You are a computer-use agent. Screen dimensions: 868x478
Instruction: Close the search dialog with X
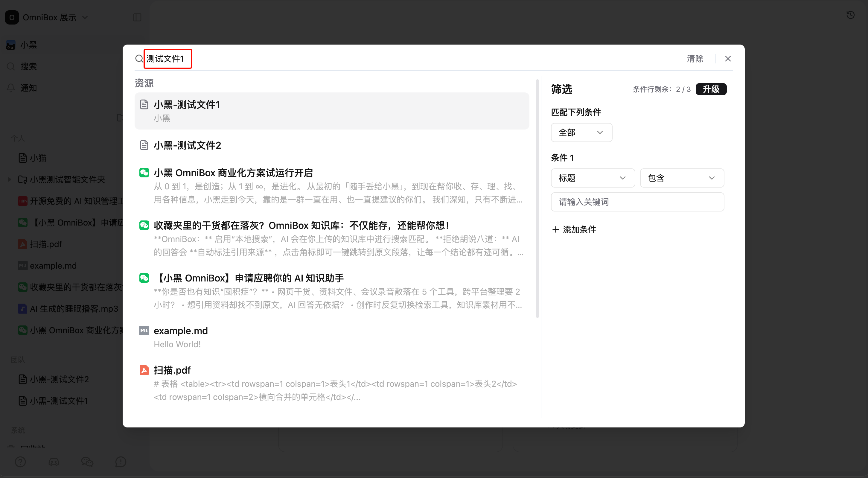coord(728,59)
